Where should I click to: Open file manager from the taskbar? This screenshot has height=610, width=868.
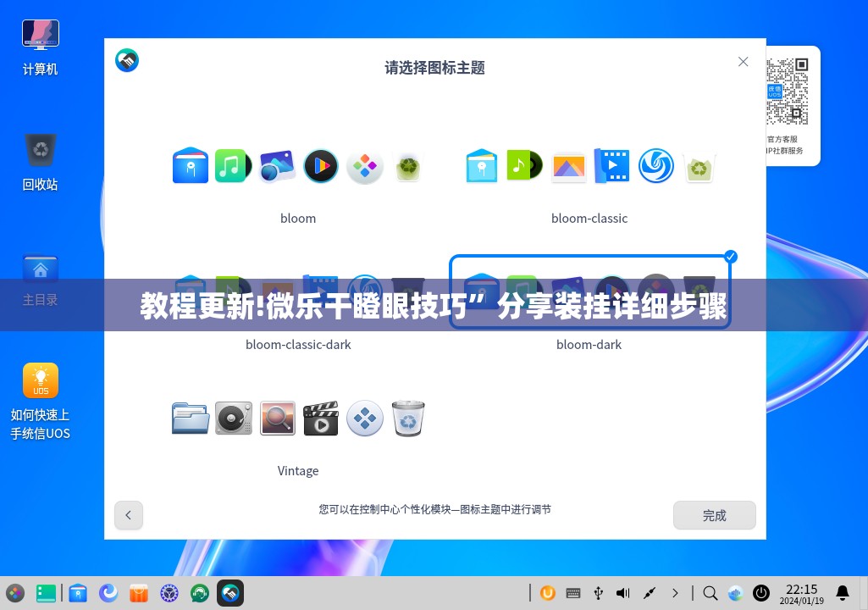(x=78, y=593)
